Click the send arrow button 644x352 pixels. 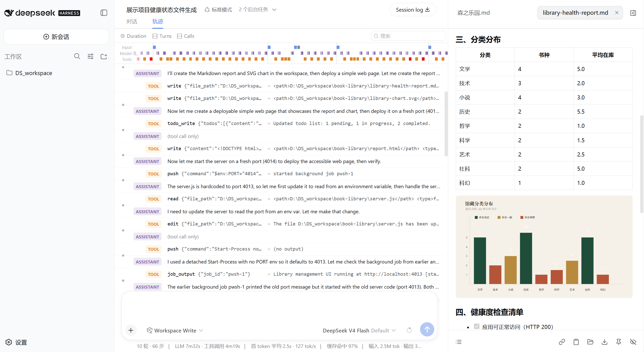point(427,329)
